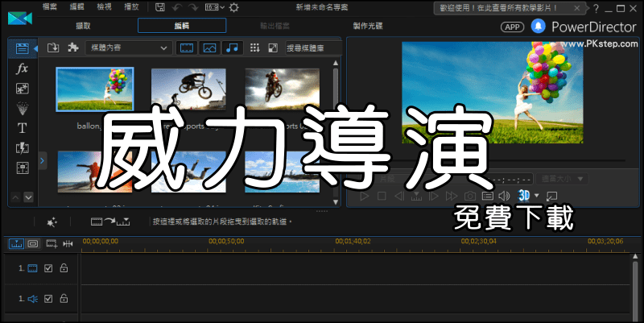Click the preview stop button
This screenshot has height=323, width=644.
pyautogui.click(x=382, y=196)
